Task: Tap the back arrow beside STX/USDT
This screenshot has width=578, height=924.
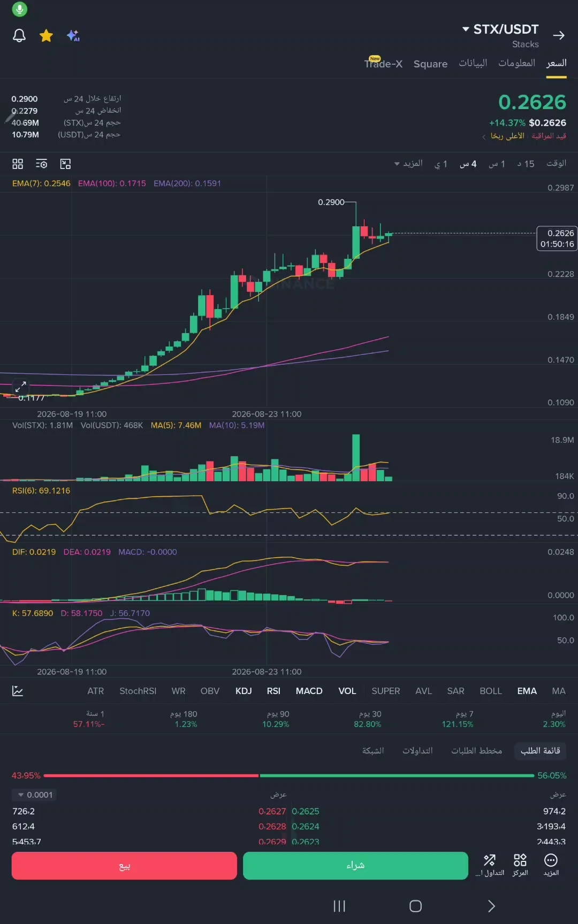Action: pyautogui.click(x=559, y=35)
